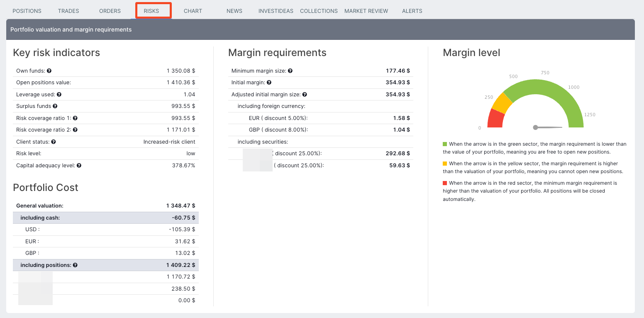This screenshot has height=318, width=644.
Task: Open the Market Review tab
Action: click(x=366, y=11)
